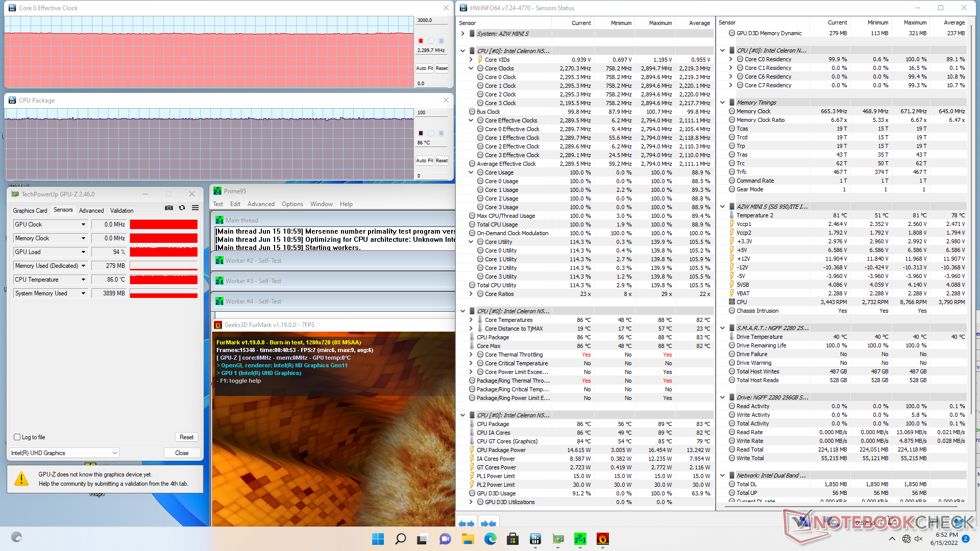Click the GPU-Z screenshot camera icon
Screen dimensions: 980x551
tap(169, 208)
